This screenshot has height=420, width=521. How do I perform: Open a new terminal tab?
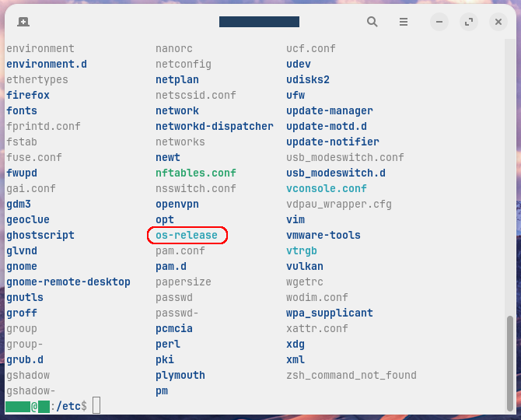coord(23,22)
